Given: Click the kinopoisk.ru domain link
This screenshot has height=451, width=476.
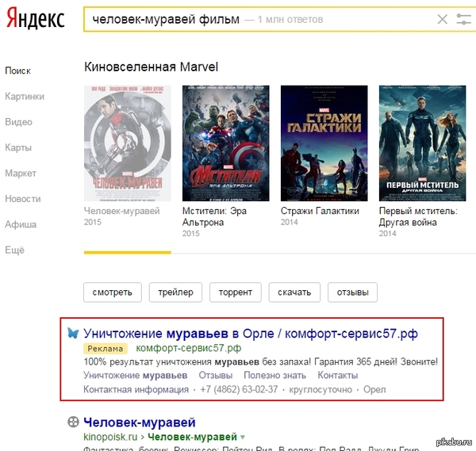Looking at the screenshot, I should 110,437.
